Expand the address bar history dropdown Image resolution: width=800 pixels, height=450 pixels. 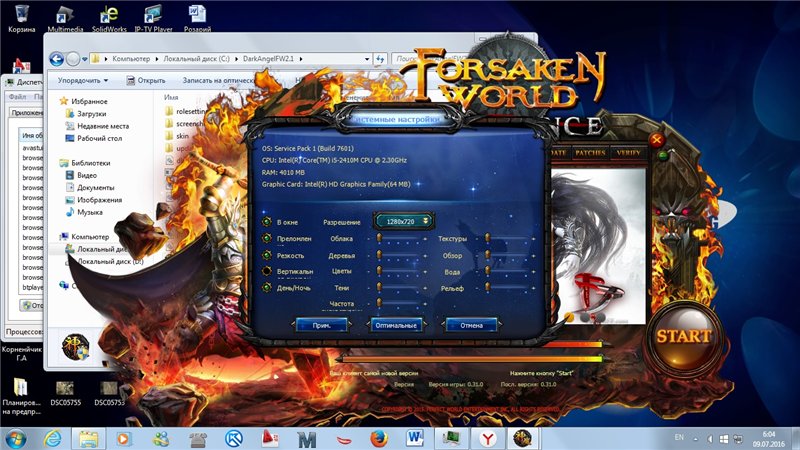367,59
